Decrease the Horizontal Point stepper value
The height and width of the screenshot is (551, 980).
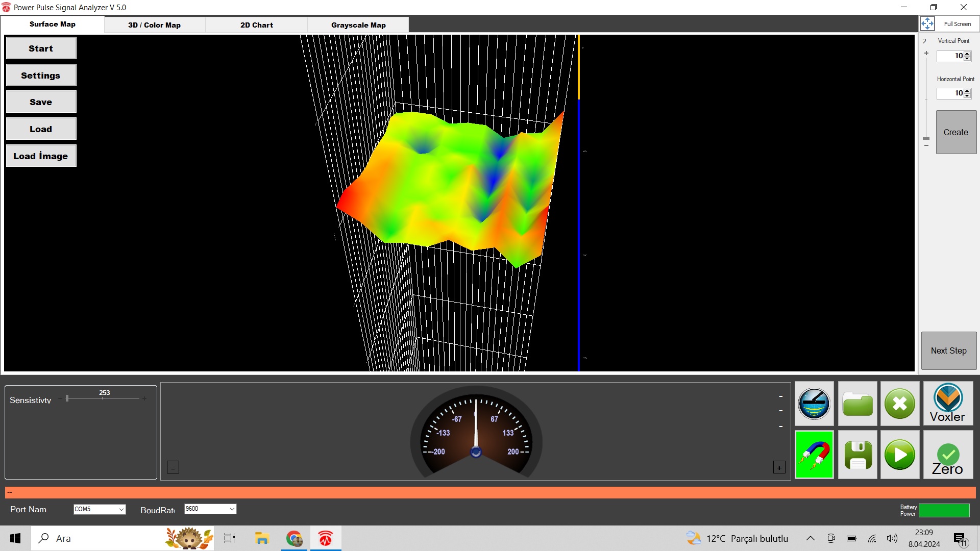click(967, 95)
